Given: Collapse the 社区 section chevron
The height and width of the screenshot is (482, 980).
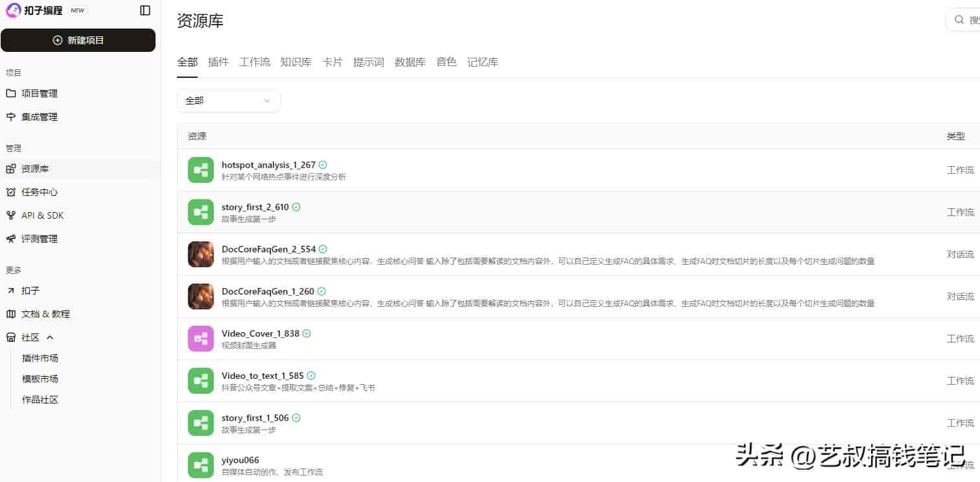Looking at the screenshot, I should (50, 337).
